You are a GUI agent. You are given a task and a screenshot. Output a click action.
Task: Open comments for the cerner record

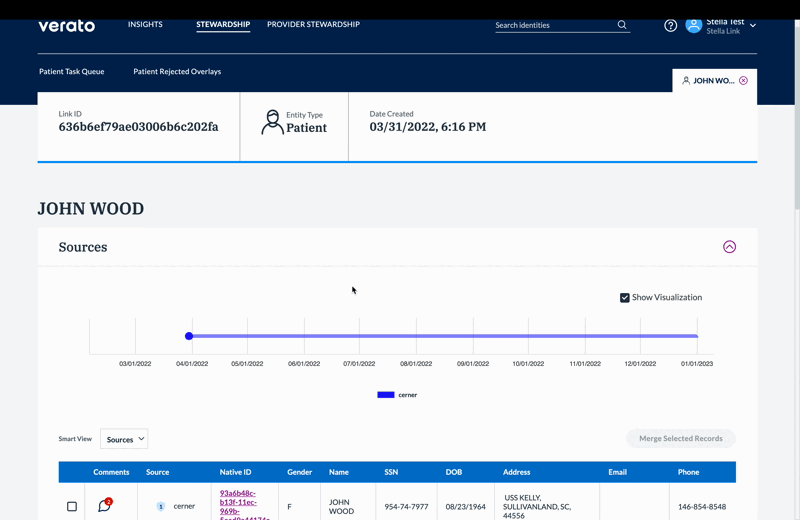(x=104, y=506)
